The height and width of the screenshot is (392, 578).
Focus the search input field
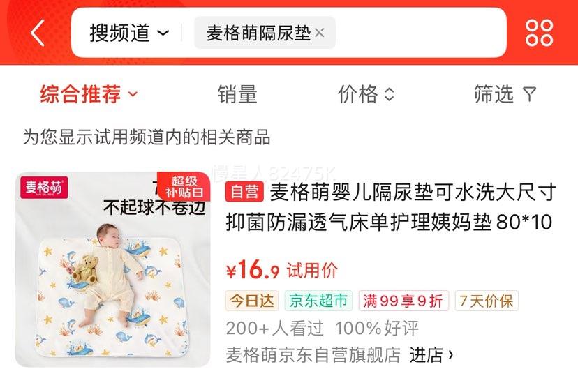[x=420, y=33]
